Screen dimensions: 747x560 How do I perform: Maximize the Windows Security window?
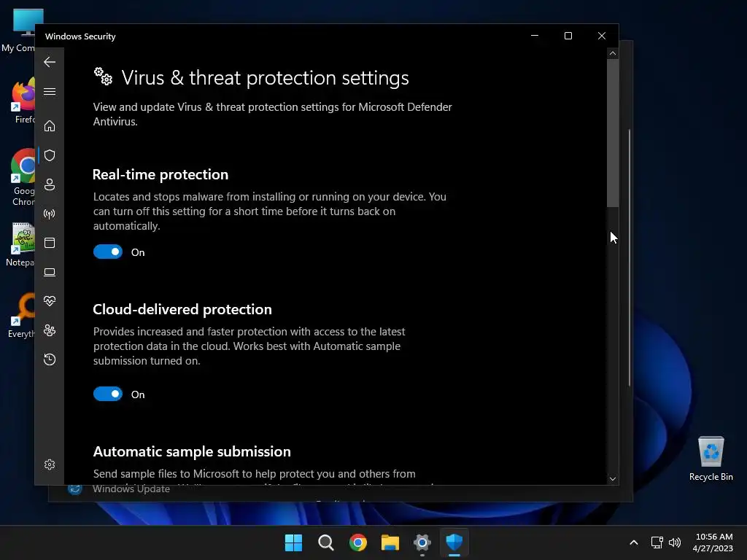tap(568, 36)
